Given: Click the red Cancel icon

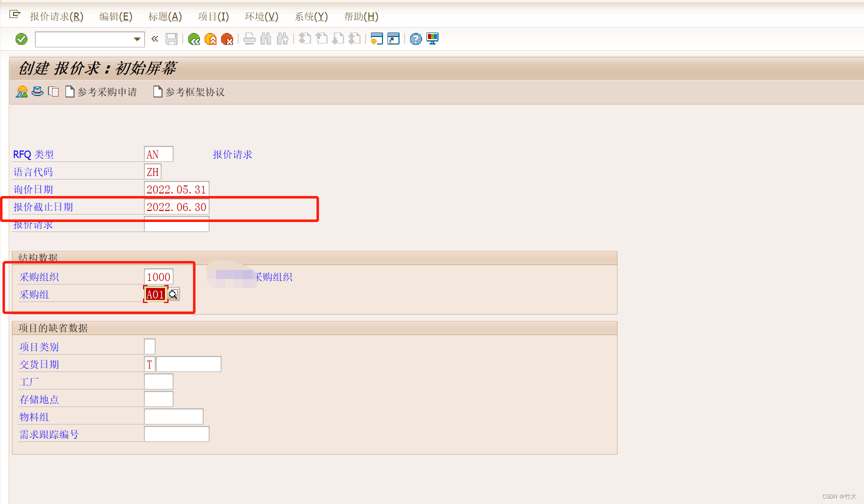Looking at the screenshot, I should pyautogui.click(x=227, y=39).
